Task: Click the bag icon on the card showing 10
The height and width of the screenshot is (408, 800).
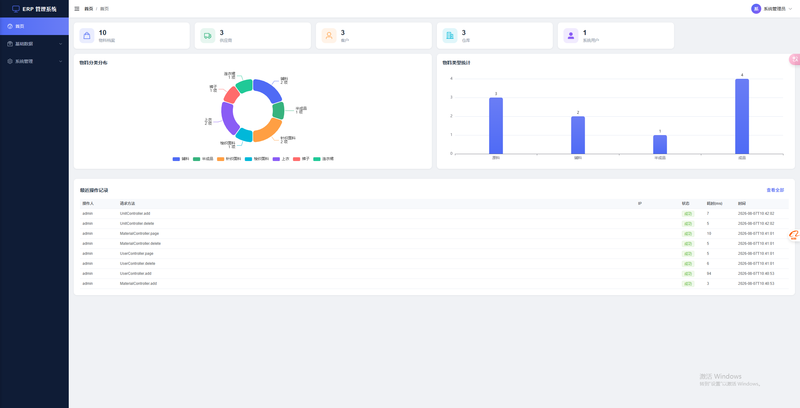Action: pyautogui.click(x=87, y=36)
